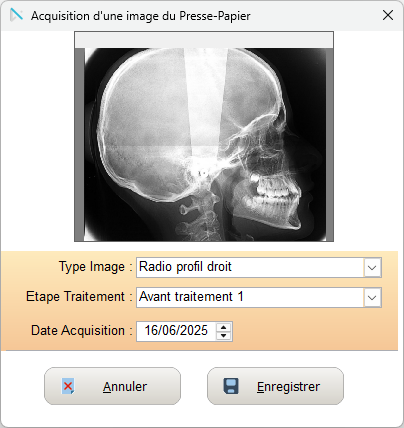This screenshot has height=428, width=404.
Task: Click the Enregistrer button label
Action: 288,387
